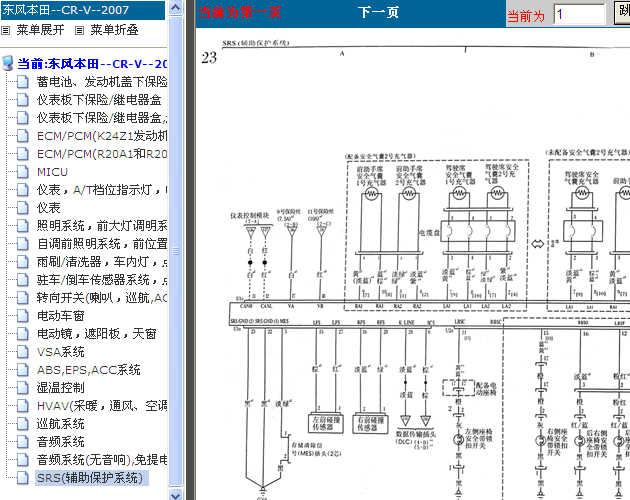Image resolution: width=630 pixels, height=500 pixels.
Task: Select 音频系统 tree item
Action: 61,442
